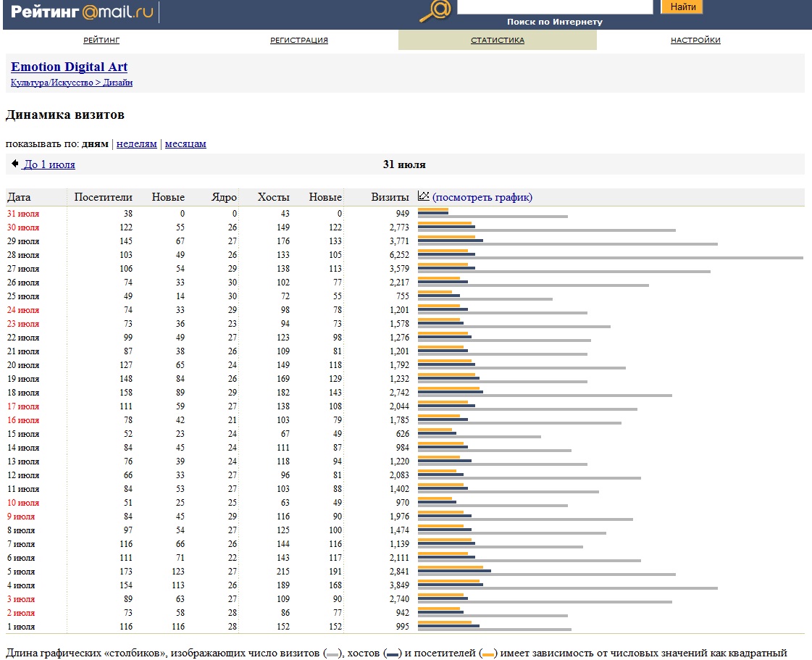Screen dimensions: 812x660
Task: Click the back arrow beside До 1 июля
Action: 14,164
